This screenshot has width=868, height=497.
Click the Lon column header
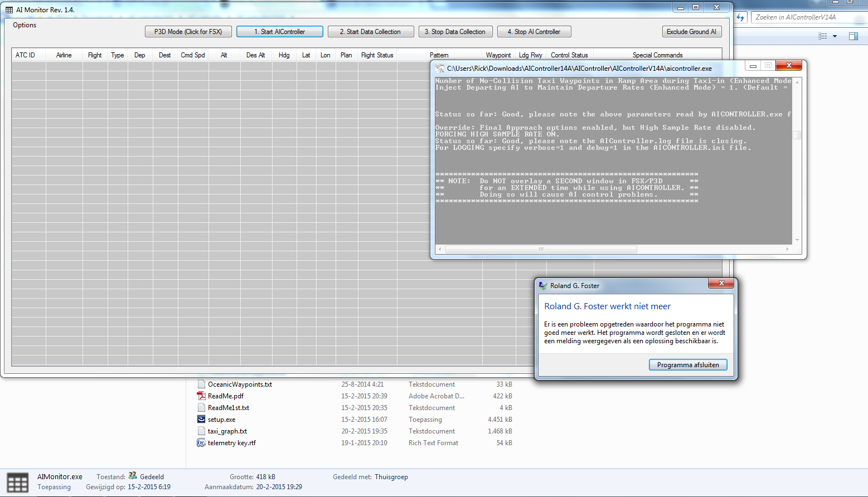326,55
